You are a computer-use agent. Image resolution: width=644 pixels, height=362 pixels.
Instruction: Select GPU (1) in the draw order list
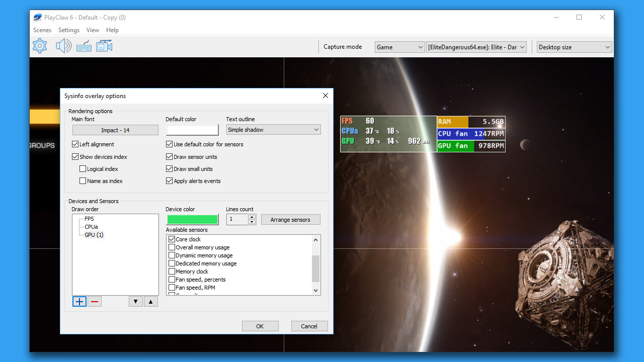pos(93,235)
